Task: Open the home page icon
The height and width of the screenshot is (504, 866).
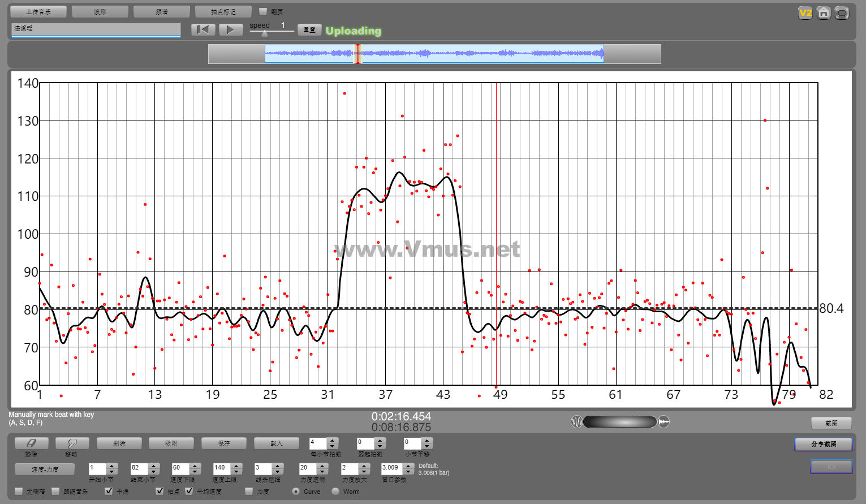Action: pos(824,13)
